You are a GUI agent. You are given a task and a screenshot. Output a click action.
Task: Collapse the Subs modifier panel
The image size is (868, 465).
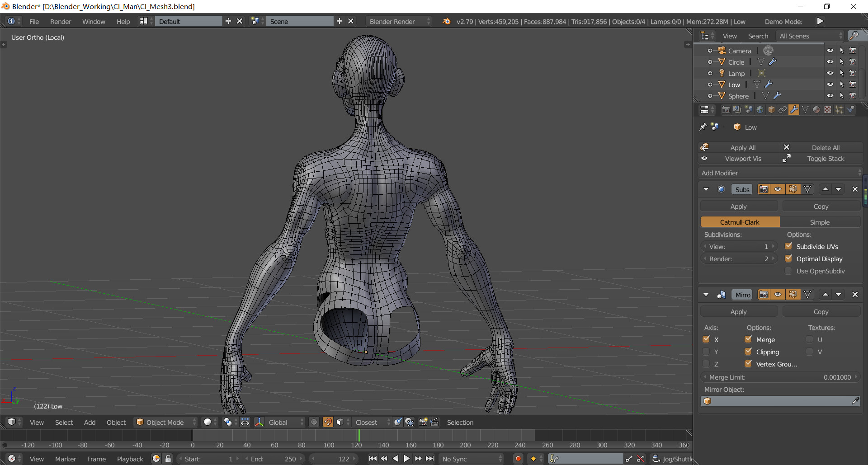click(x=706, y=189)
